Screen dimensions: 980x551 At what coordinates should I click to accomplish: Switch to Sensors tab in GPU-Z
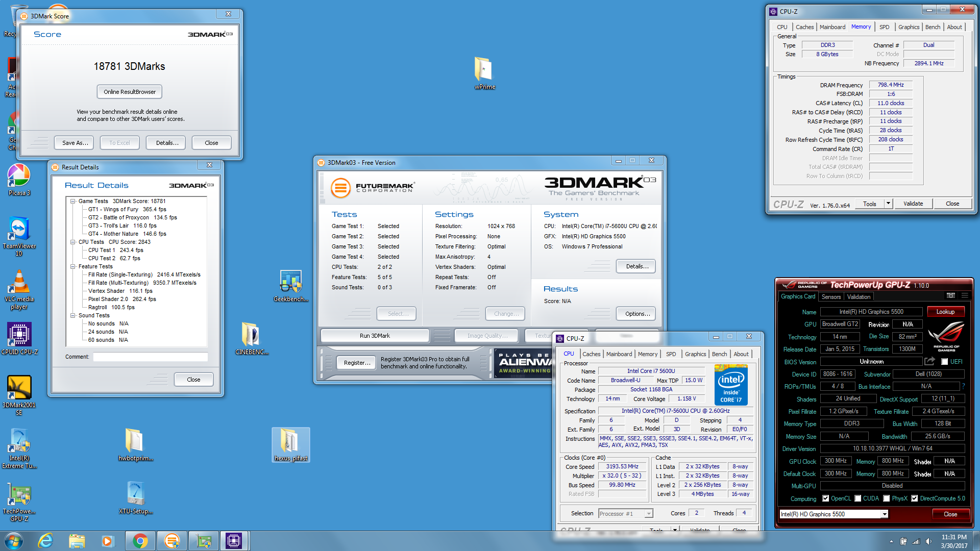[x=831, y=296]
